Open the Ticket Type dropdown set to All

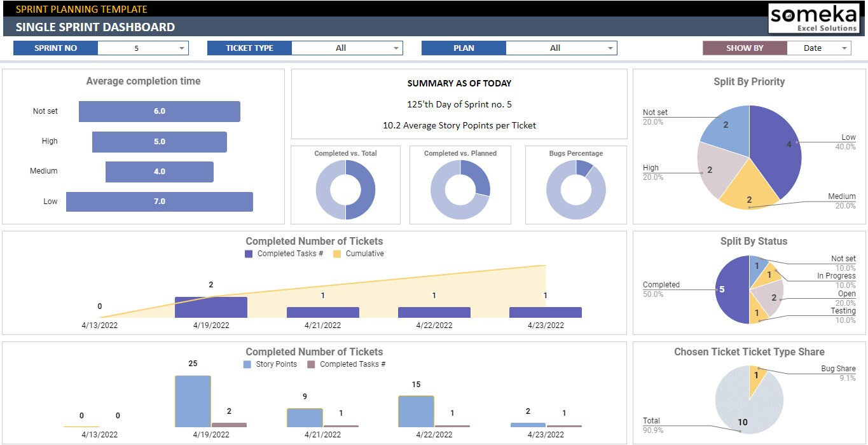(x=394, y=48)
